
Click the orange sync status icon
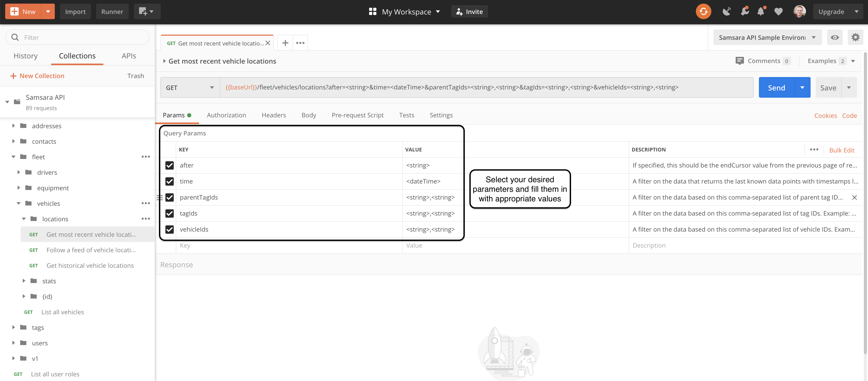(703, 11)
